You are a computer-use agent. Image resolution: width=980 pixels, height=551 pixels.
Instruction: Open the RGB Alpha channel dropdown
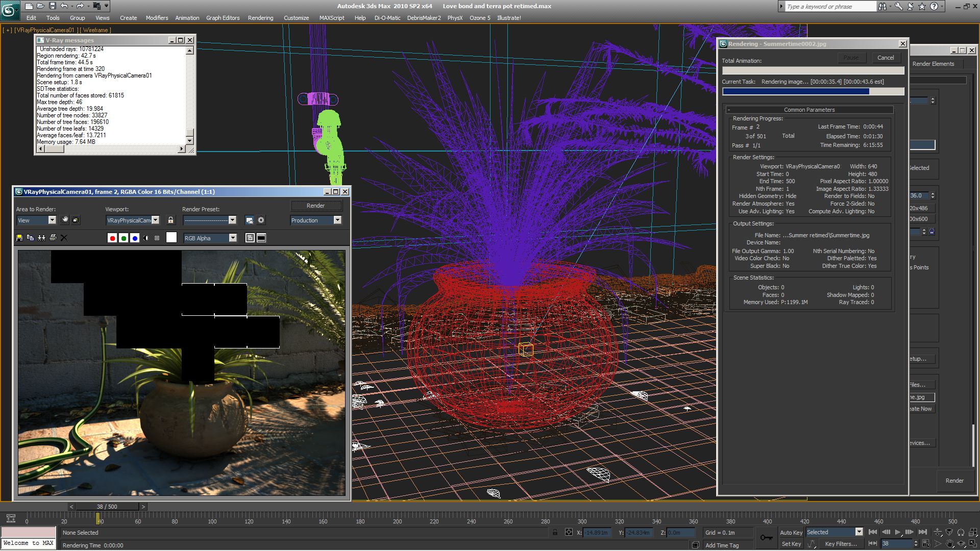(233, 238)
